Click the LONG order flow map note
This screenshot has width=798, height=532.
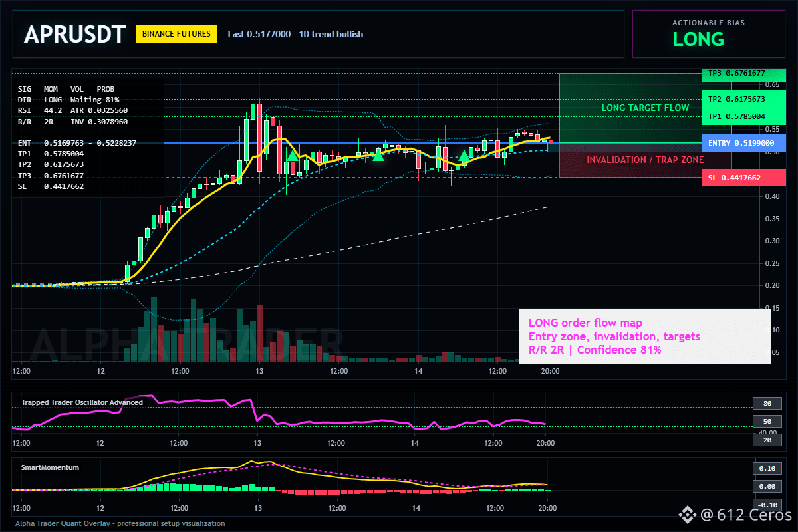tap(585, 323)
